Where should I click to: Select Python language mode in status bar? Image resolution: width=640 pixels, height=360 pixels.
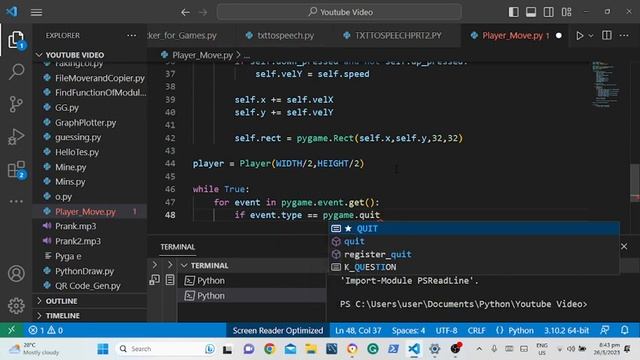point(521,330)
